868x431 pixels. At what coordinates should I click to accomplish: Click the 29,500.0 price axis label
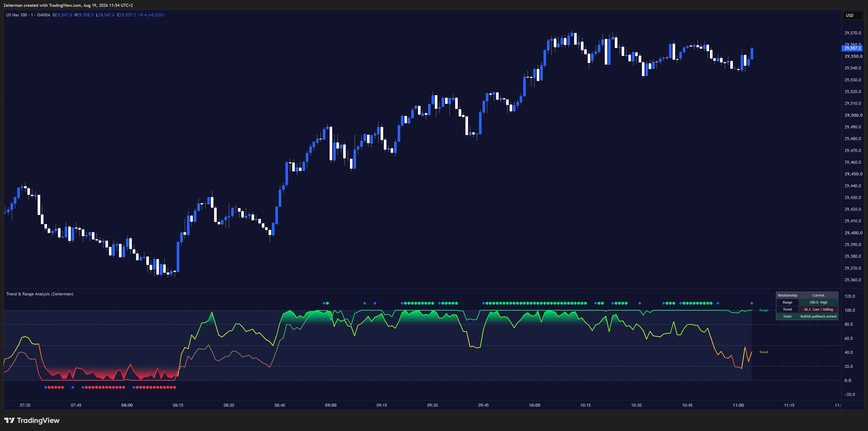[853, 115]
